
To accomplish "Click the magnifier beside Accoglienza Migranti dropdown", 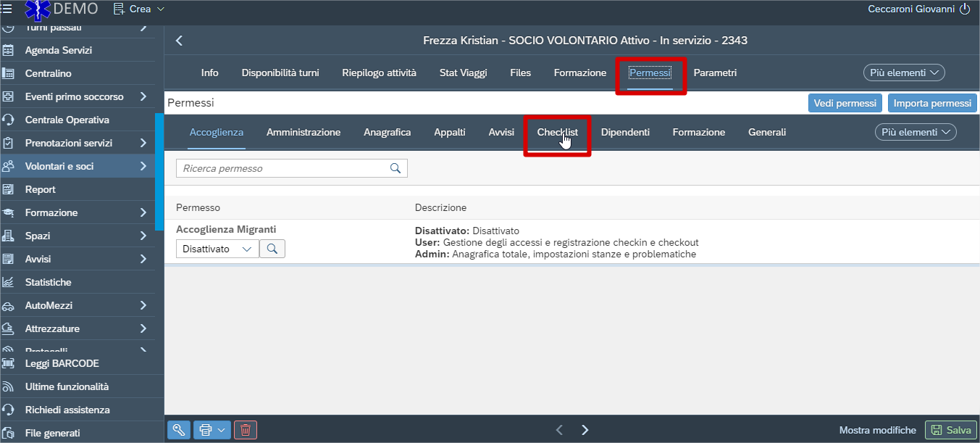I will pyautogui.click(x=272, y=249).
